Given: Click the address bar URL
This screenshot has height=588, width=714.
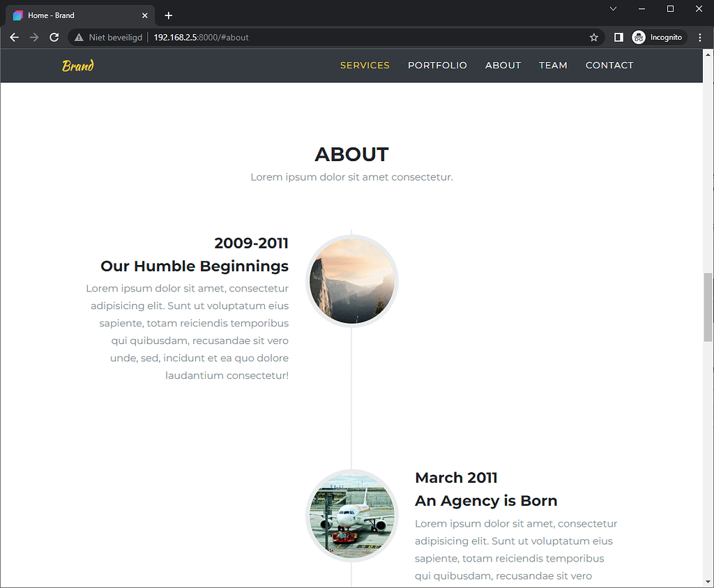Looking at the screenshot, I should pyautogui.click(x=201, y=37).
